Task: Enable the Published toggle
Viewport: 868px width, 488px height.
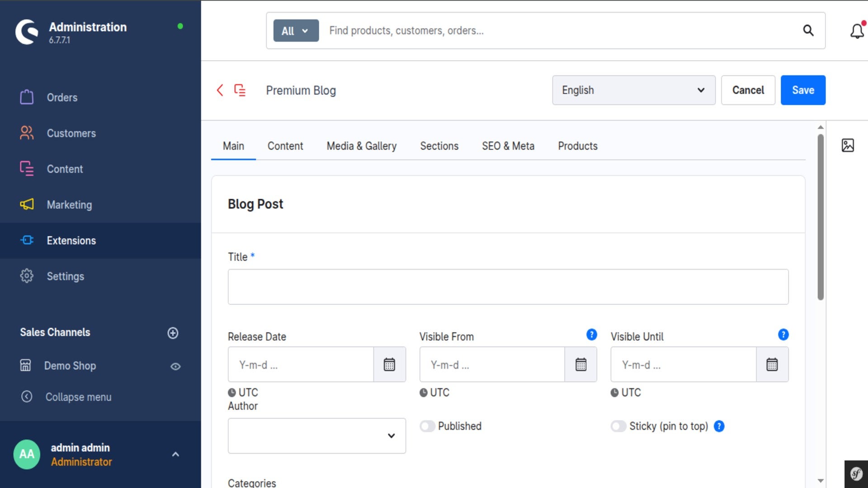Action: coord(427,426)
